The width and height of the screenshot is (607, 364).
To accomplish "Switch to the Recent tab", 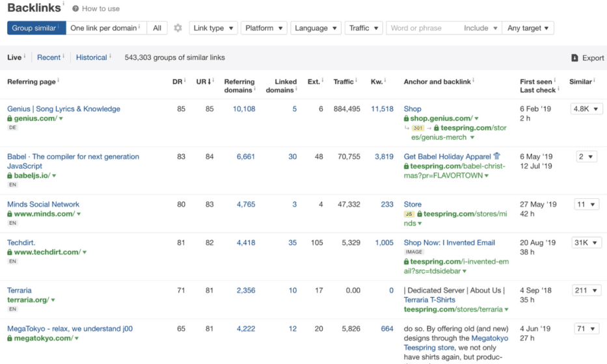I will click(x=49, y=57).
